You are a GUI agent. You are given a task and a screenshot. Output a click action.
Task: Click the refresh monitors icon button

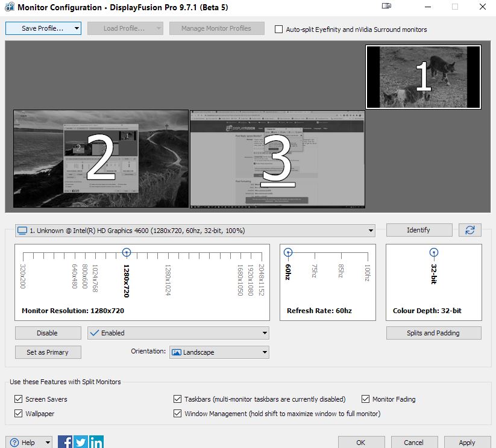tap(469, 230)
